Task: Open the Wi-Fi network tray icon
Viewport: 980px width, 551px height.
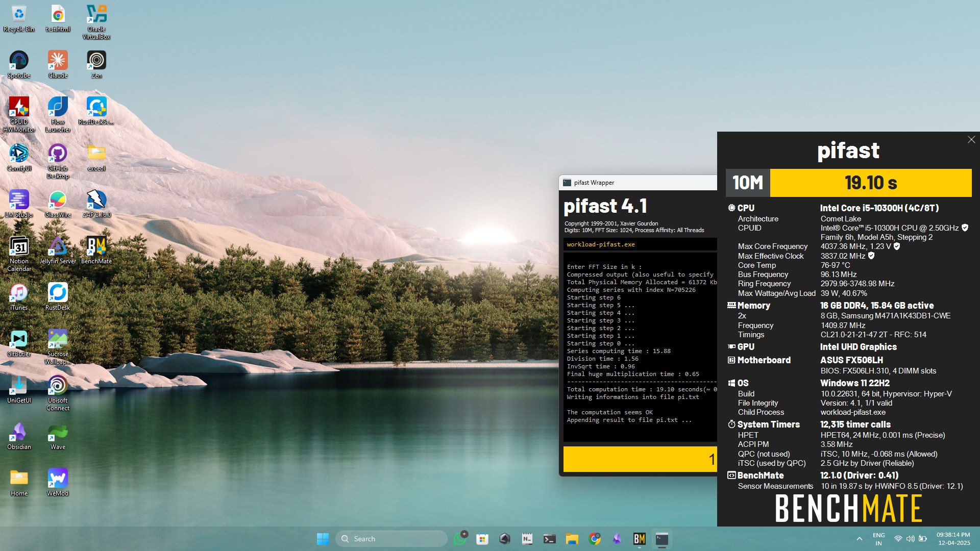Action: 898,539
